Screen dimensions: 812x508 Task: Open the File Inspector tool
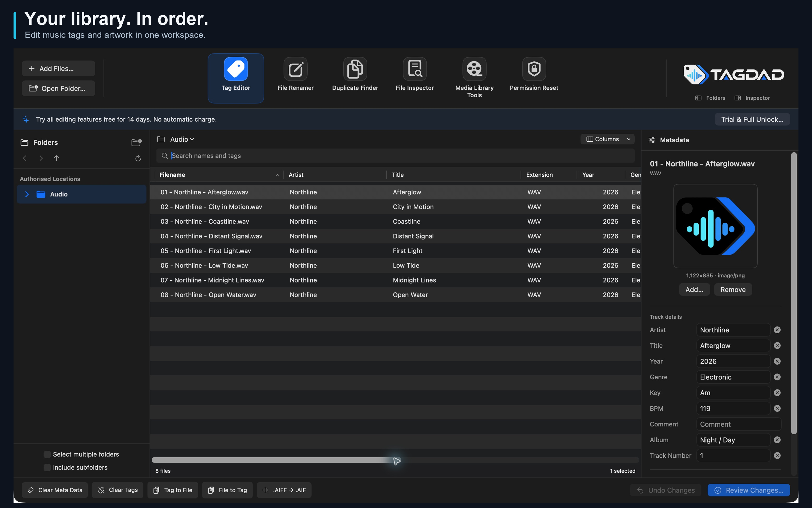(415, 75)
